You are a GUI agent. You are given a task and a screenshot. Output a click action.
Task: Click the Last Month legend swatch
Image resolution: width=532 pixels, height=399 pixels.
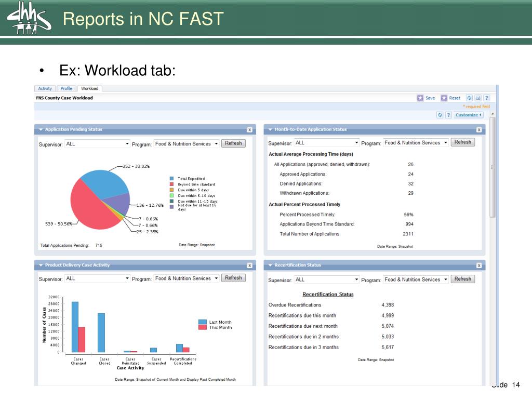pos(203,322)
